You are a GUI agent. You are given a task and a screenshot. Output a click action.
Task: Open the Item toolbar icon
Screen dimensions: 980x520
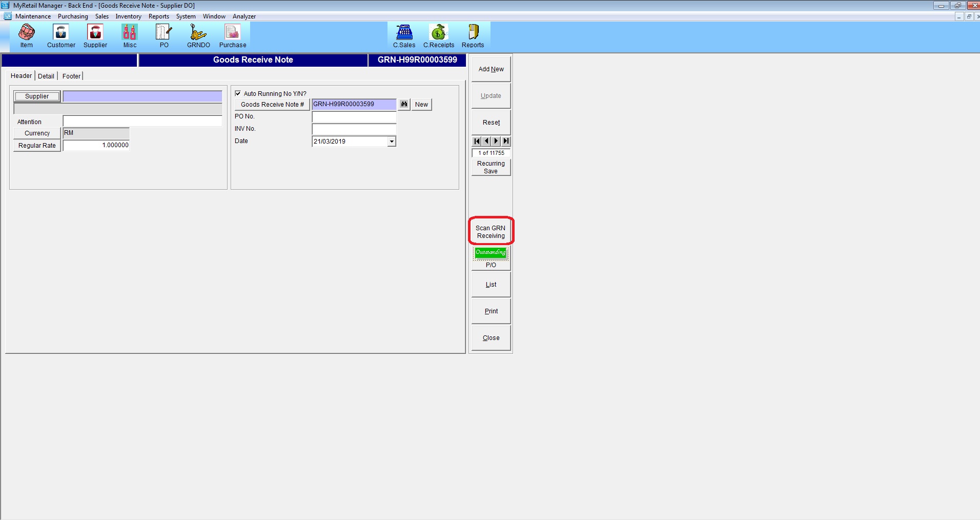pyautogui.click(x=27, y=36)
